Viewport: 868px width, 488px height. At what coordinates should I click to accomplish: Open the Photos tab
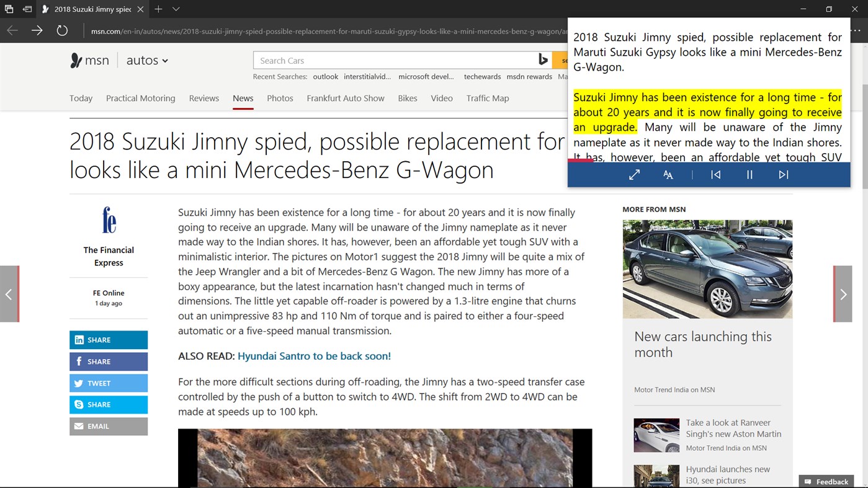coord(280,98)
